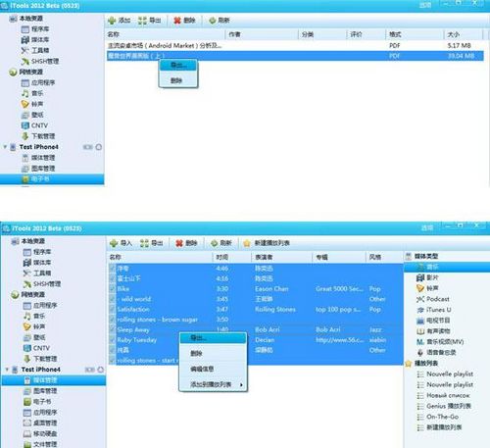Viewport: 490px width, 448px height.
Task: Select 图库管理 under Test iPhone4, upper window
Action: tap(38, 169)
